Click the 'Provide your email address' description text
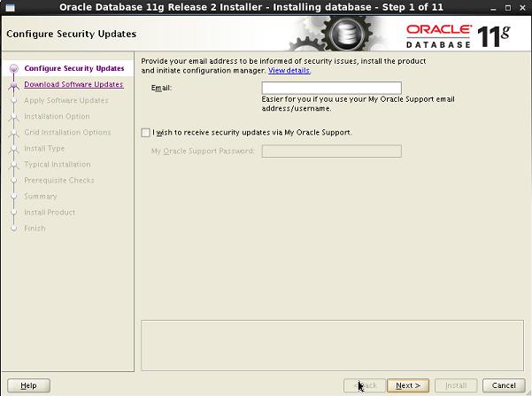532x396 pixels. pos(283,66)
